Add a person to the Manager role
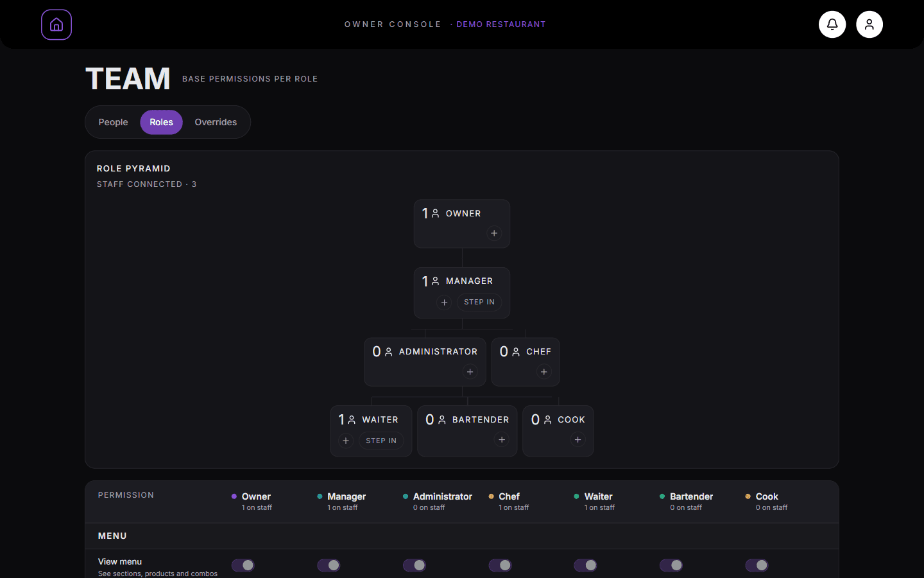The height and width of the screenshot is (578, 924). 444,302
